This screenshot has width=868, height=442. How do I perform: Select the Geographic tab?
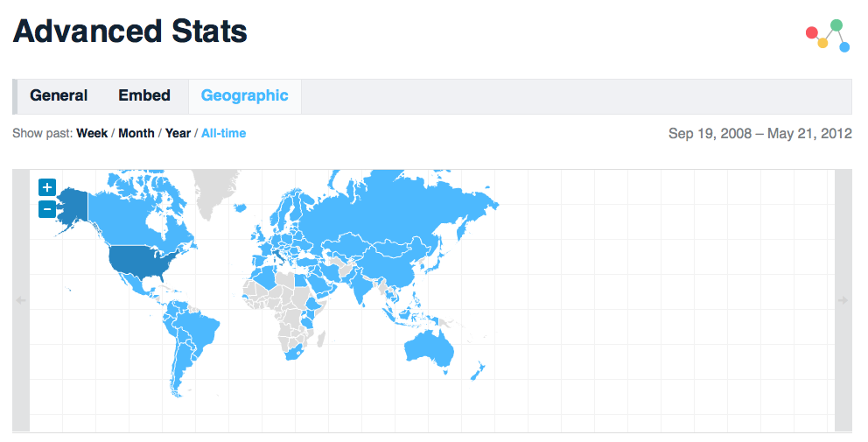pos(244,96)
